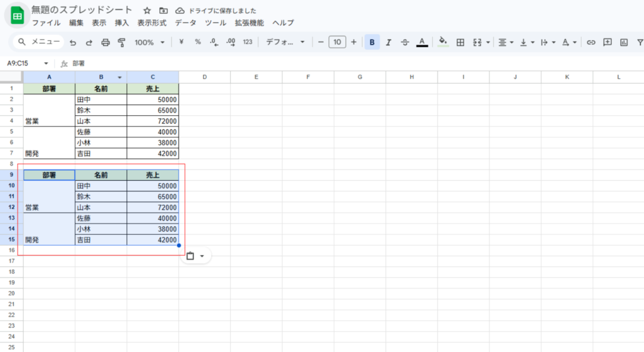
Task: Toggle italic formatting button
Action: tap(389, 42)
